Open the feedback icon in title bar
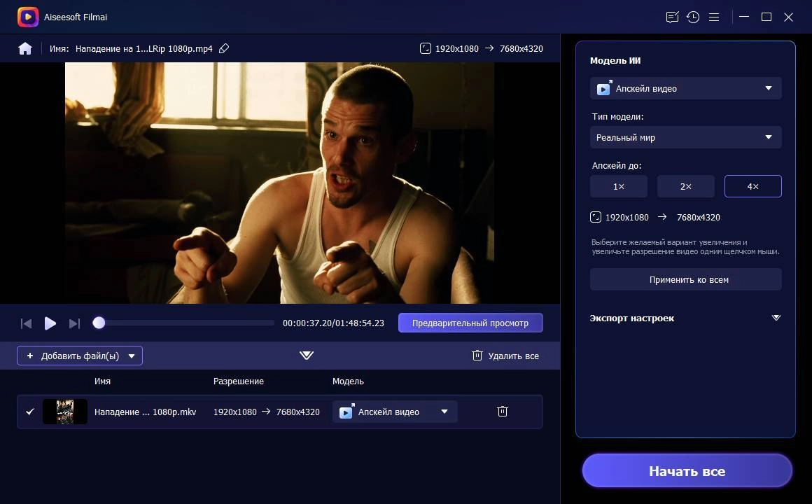This screenshot has width=812, height=504. [672, 17]
